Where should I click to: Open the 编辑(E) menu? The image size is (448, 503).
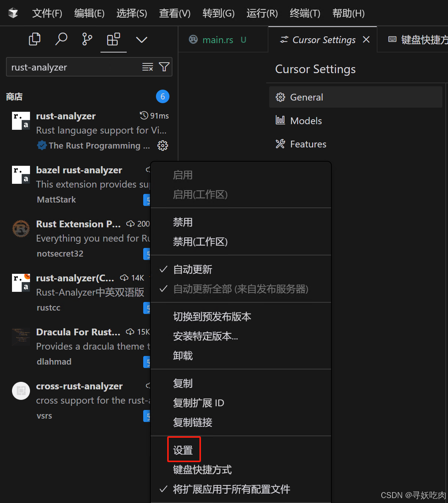pos(89,14)
